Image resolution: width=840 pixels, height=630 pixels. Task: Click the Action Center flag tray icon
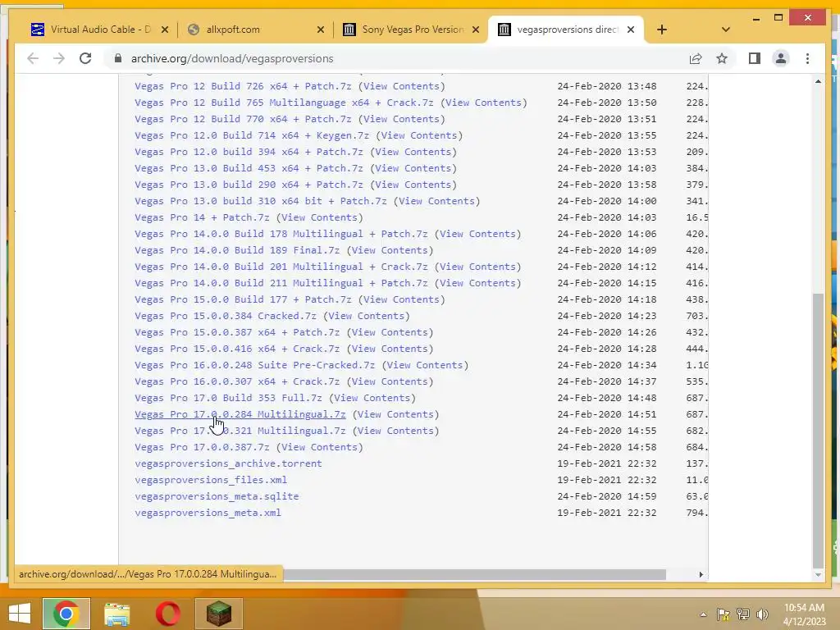click(724, 614)
